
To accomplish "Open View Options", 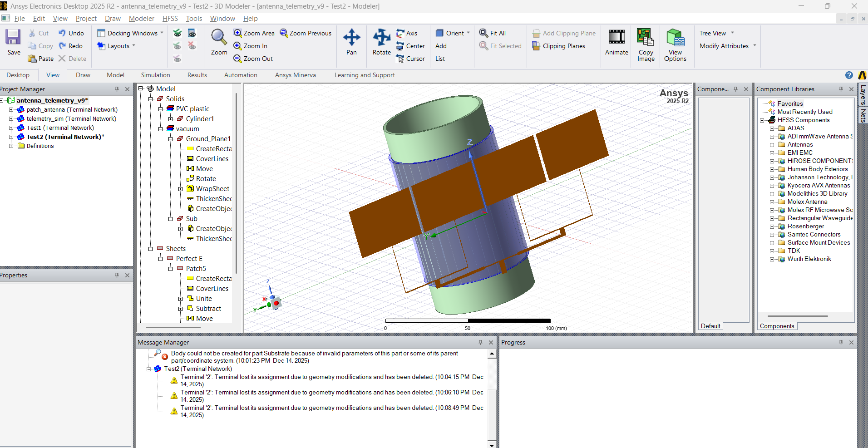I will [x=675, y=38].
